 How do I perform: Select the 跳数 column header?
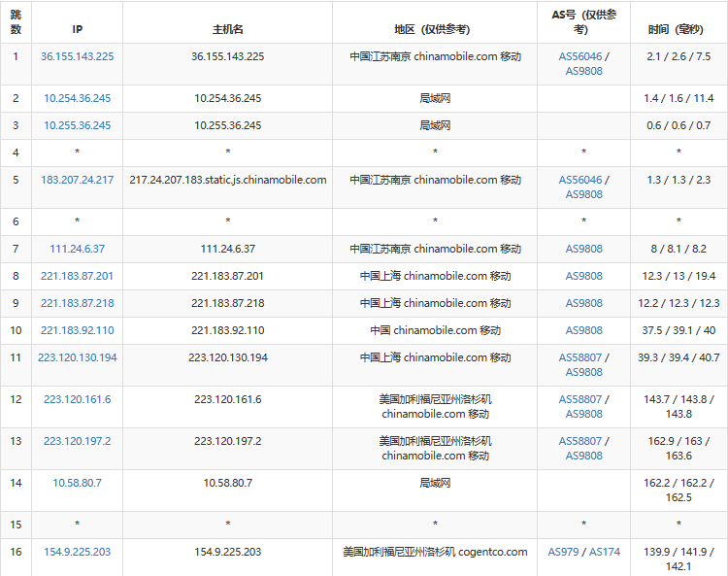(x=16, y=21)
